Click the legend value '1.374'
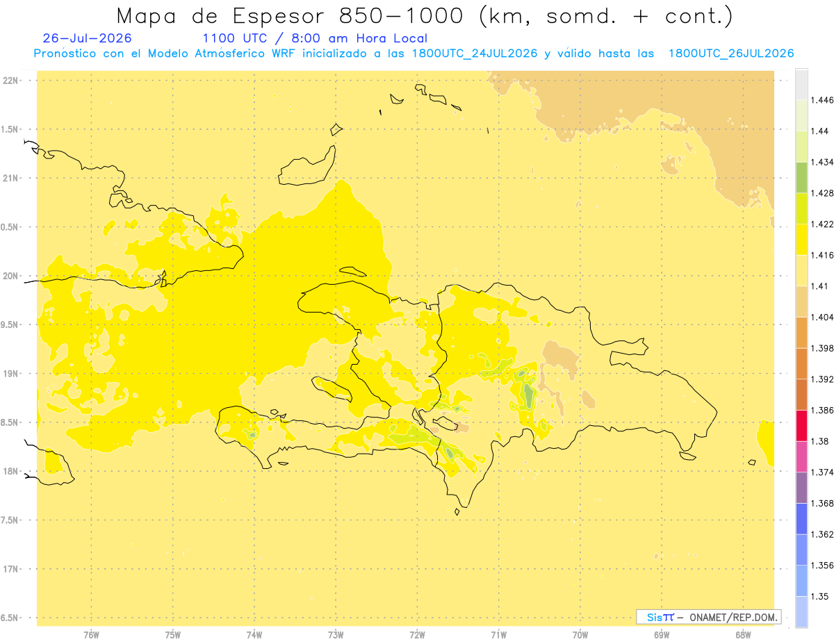This screenshot has height=644, width=834. [x=822, y=472]
